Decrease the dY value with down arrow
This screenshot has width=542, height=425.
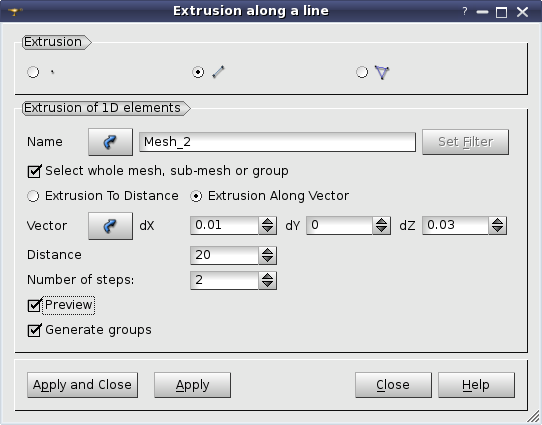(382, 230)
